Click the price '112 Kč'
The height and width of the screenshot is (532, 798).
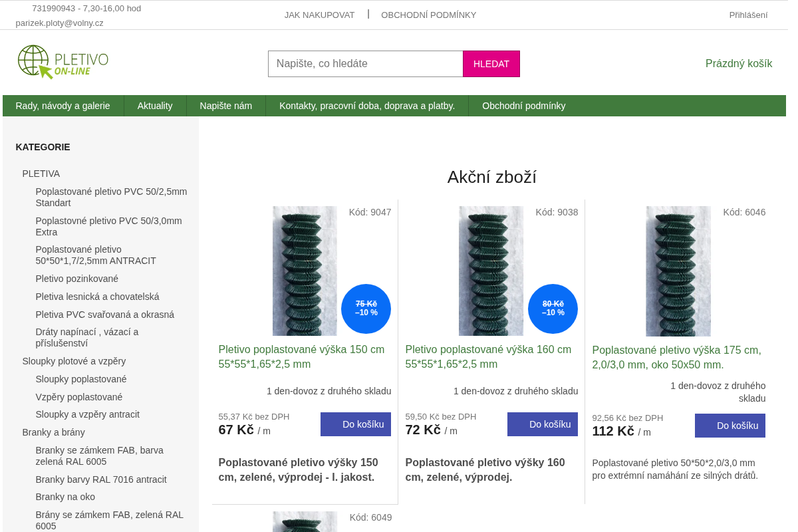coord(613,431)
